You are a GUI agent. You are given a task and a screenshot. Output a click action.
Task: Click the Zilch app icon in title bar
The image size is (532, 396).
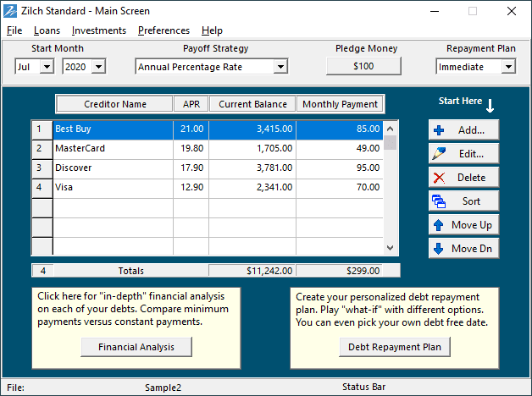point(10,11)
